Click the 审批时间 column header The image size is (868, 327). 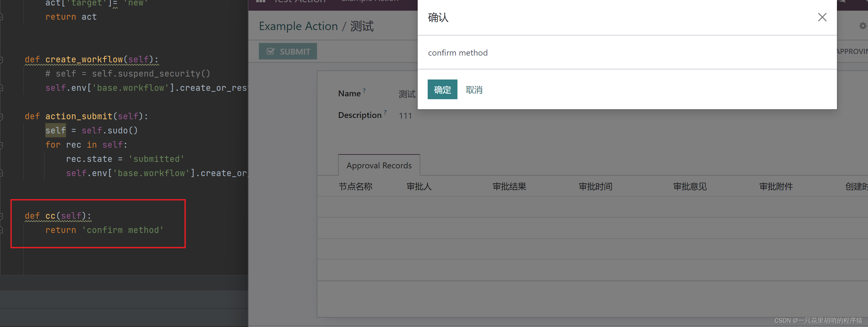click(595, 186)
